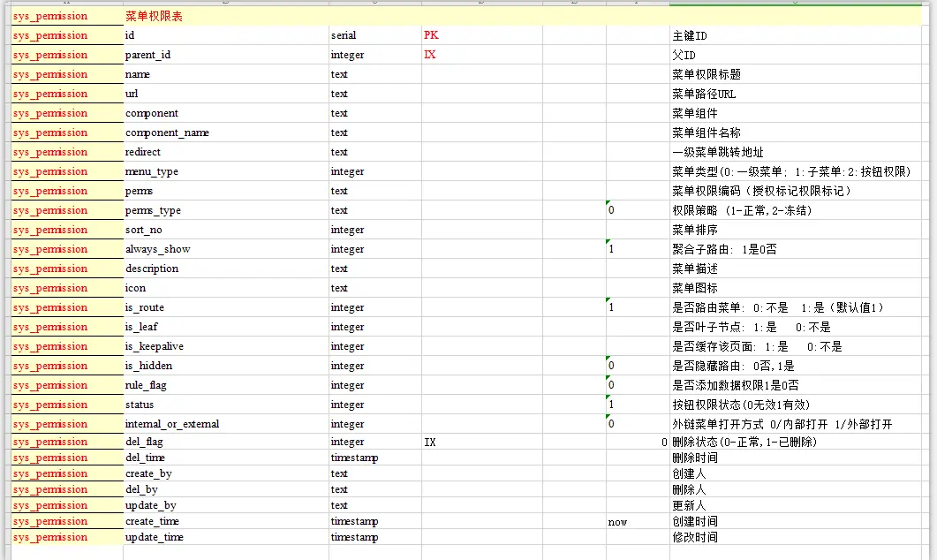Select the 'always_show' field cell

(x=226, y=249)
